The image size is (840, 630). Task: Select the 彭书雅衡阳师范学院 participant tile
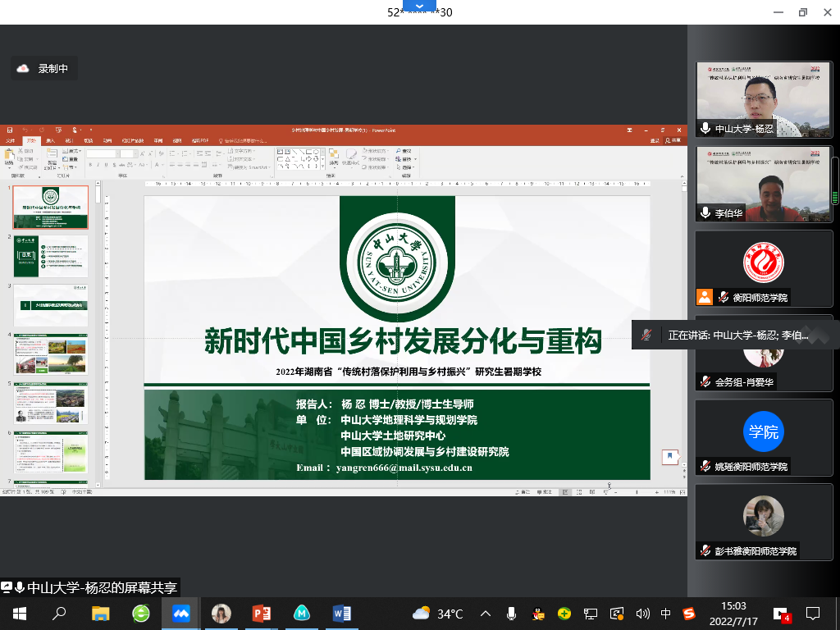[764, 523]
